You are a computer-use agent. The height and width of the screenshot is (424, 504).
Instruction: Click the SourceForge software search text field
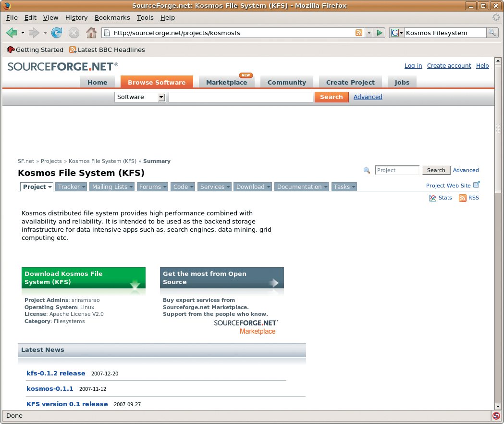click(241, 97)
